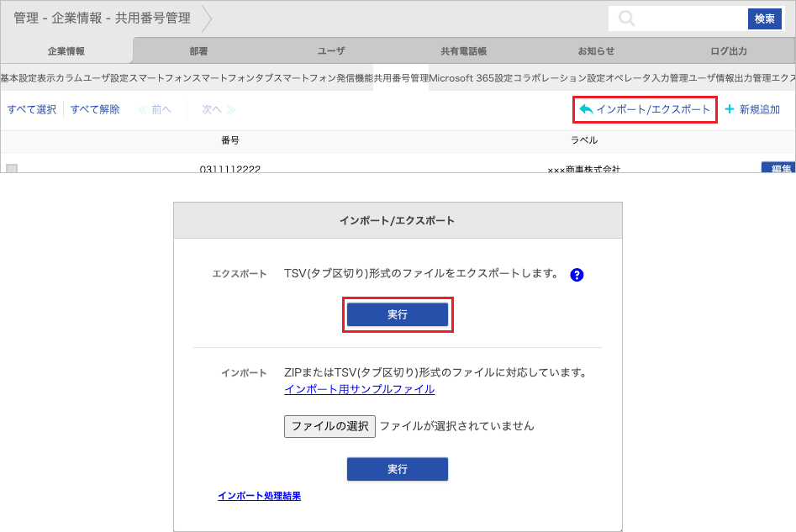This screenshot has width=796, height=532.
Task: Click the import 実行 button
Action: click(x=398, y=469)
